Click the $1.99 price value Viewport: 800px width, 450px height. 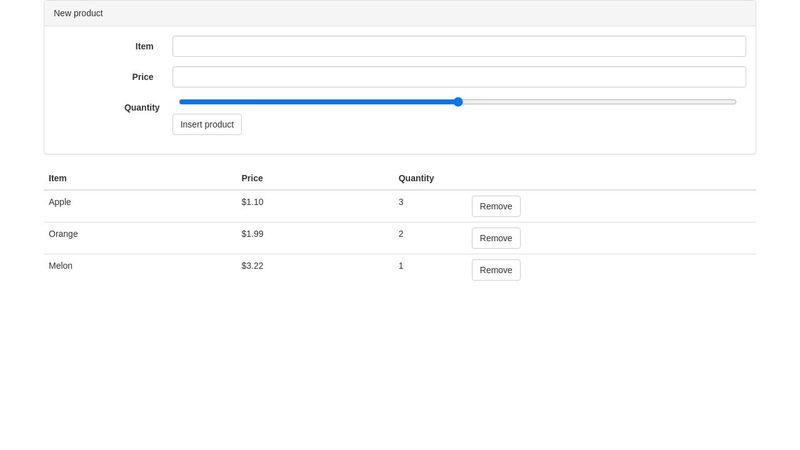253,234
